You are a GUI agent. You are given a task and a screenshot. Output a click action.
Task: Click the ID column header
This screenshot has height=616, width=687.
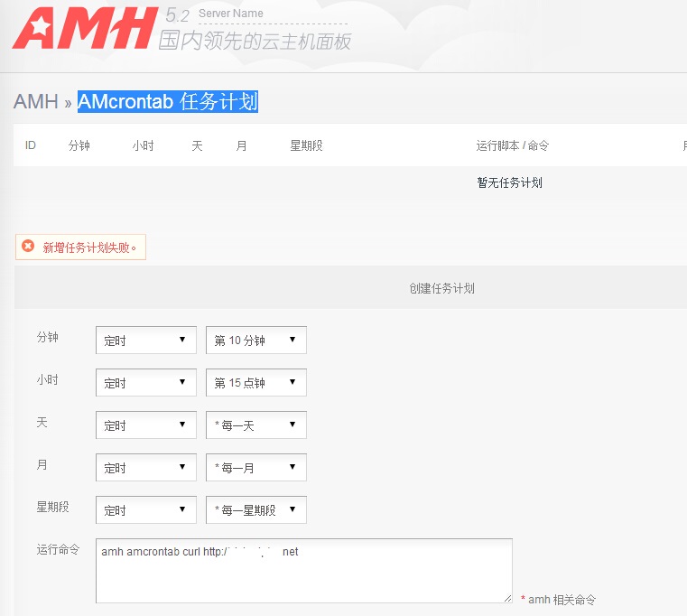[31, 145]
